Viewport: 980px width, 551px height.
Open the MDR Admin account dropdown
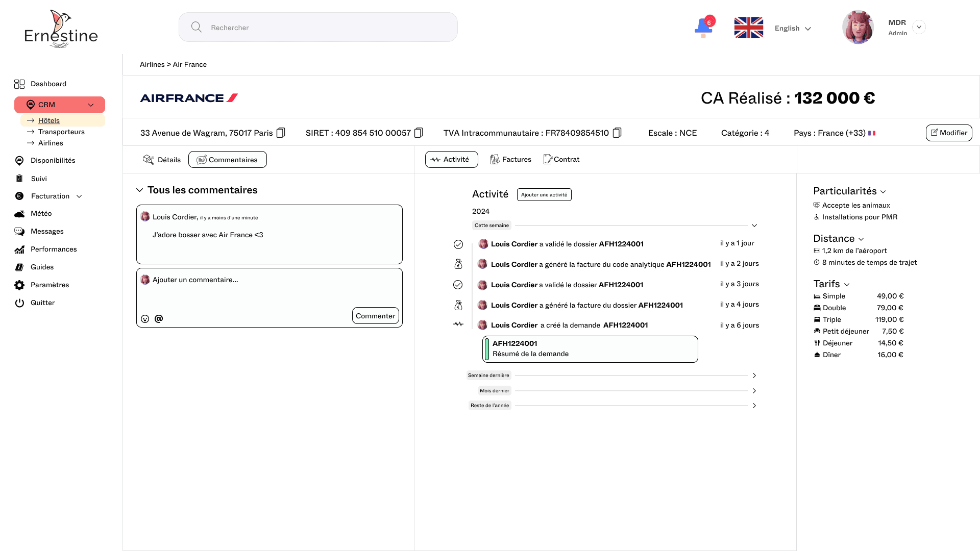pyautogui.click(x=919, y=27)
